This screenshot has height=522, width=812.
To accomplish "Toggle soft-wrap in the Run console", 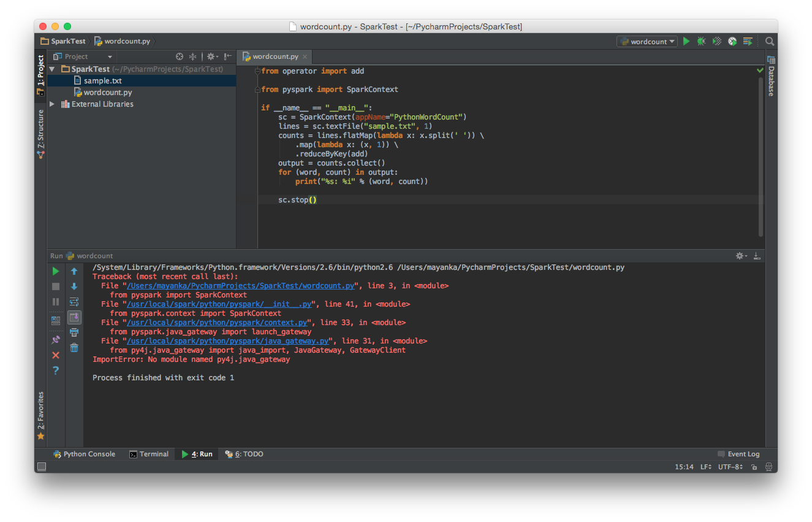I will coord(74,302).
